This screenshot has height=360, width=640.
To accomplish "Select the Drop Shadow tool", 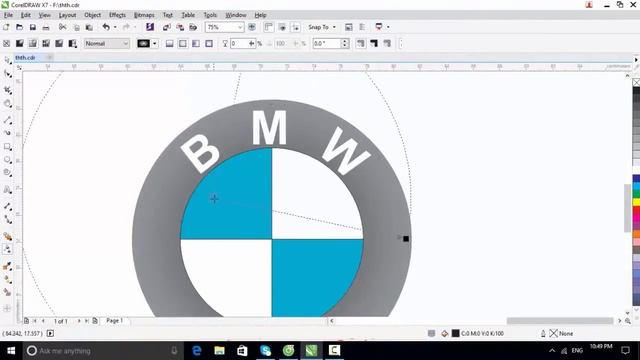I will (7, 236).
